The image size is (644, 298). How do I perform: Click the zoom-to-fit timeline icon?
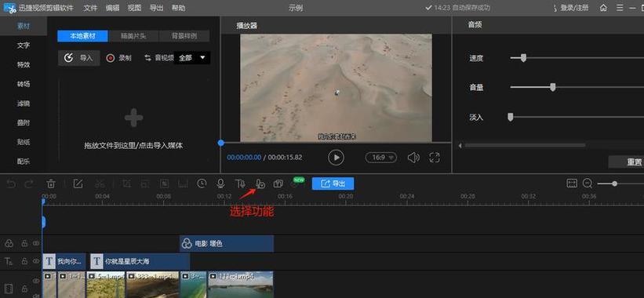(x=572, y=184)
